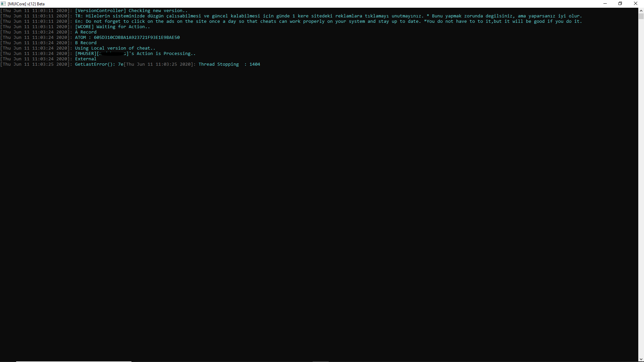
Task: Click the '[MUICore] v{12} Beta' window title
Action: [x=26, y=4]
